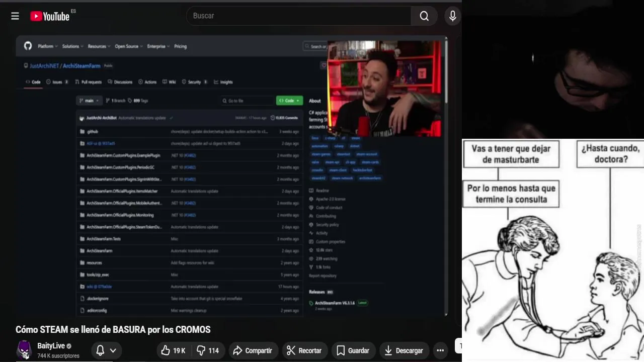644x362 pixels.
Task: Click the 744 K suscriptores text
Action: (58, 356)
